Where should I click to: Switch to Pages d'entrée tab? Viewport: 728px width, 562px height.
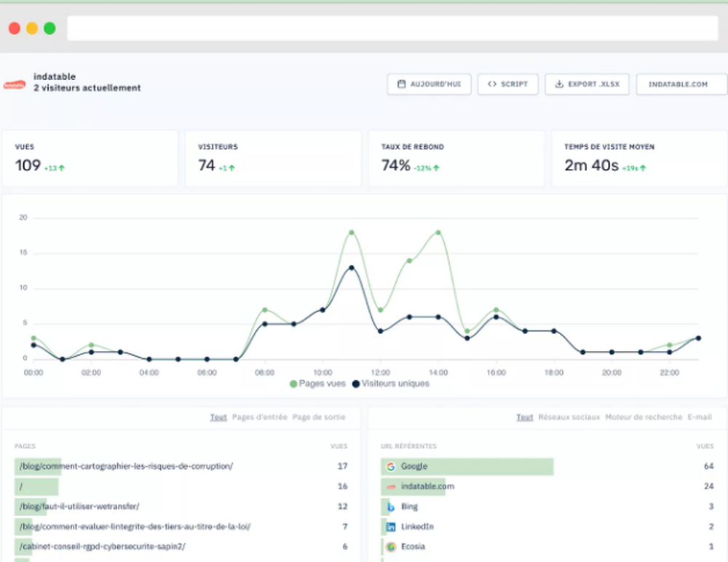[260, 417]
